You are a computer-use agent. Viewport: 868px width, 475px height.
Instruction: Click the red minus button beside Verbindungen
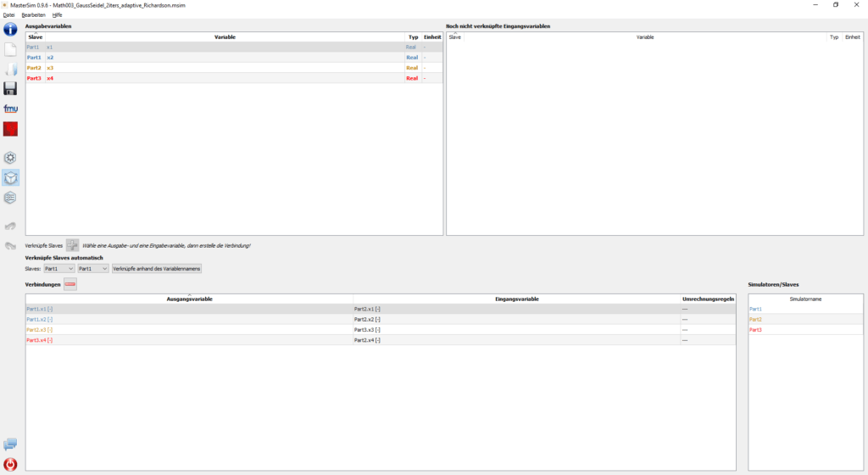[70, 284]
